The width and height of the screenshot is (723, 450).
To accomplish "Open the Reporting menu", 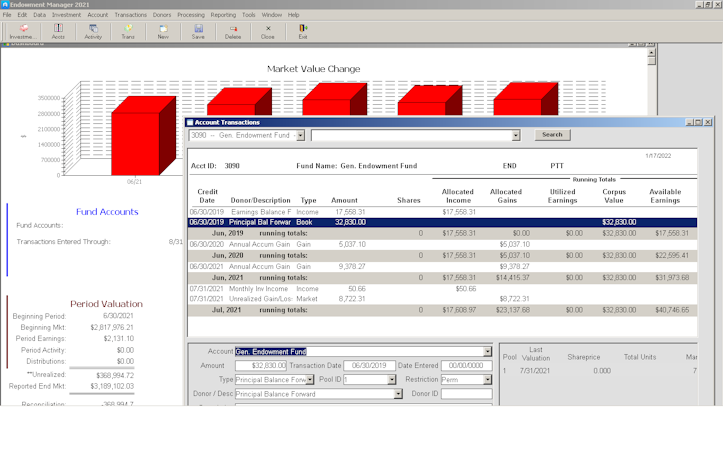I will (x=223, y=15).
